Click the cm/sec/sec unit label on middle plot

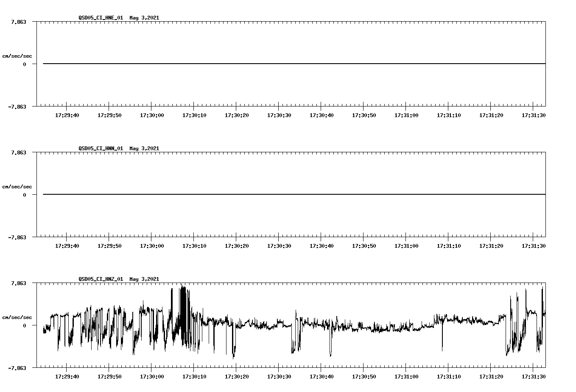tap(18, 186)
